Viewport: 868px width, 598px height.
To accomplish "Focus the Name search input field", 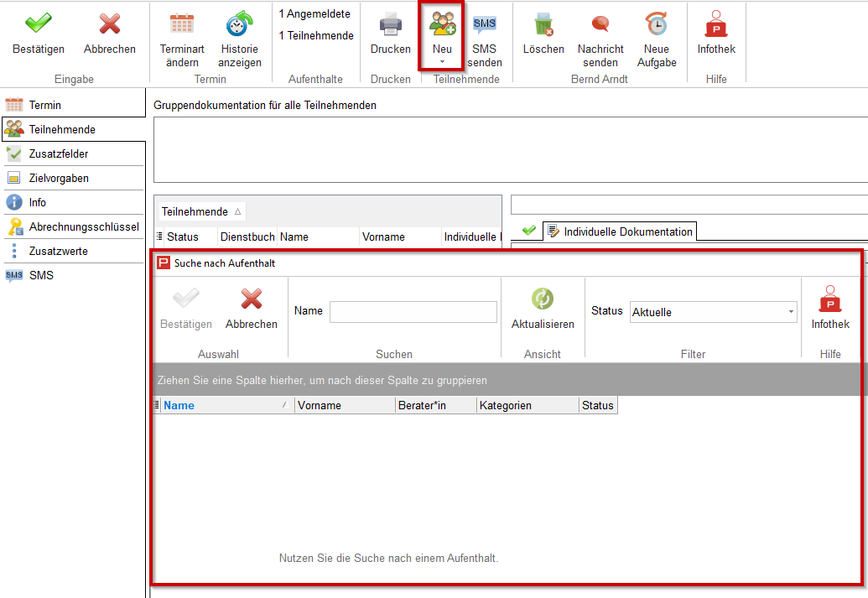I will 413,312.
